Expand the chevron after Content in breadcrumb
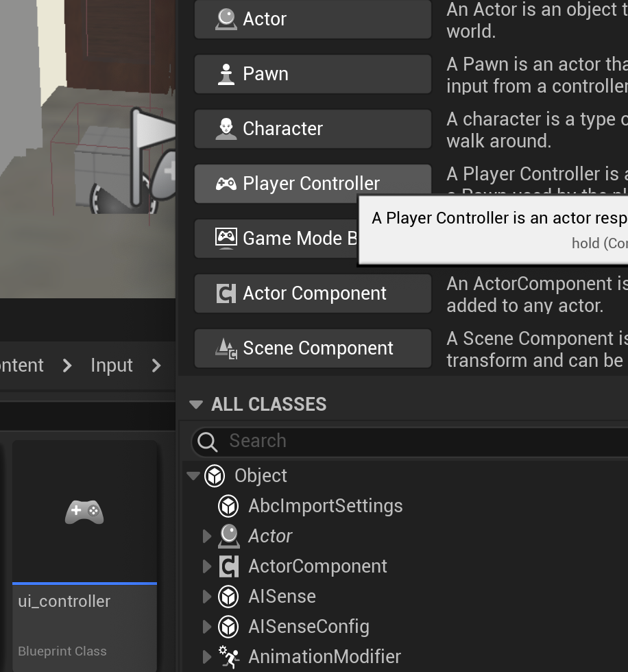Image resolution: width=628 pixels, height=672 pixels. [67, 365]
